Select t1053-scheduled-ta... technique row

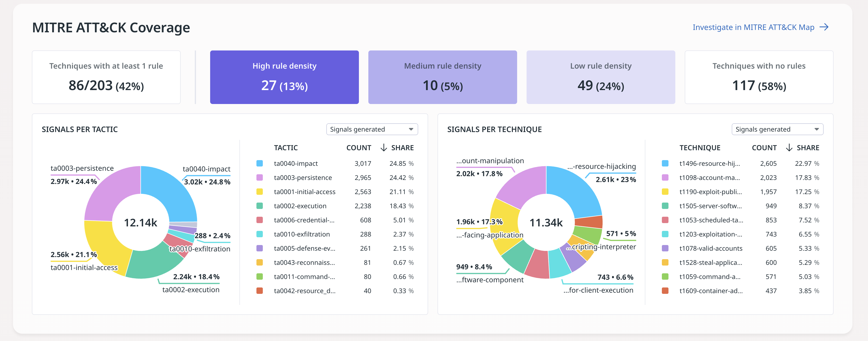point(740,220)
